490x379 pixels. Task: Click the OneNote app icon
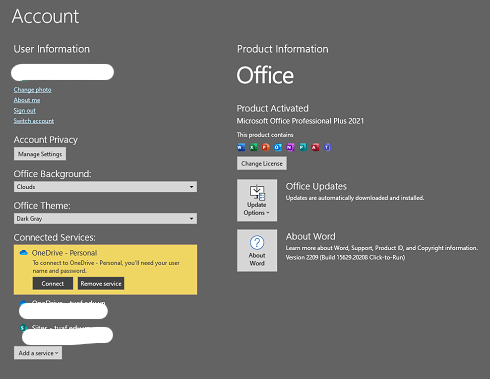click(290, 147)
